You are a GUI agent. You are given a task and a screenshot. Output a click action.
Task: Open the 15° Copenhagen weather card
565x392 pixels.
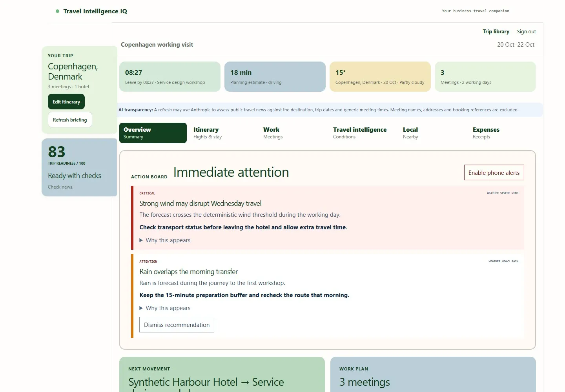click(380, 76)
